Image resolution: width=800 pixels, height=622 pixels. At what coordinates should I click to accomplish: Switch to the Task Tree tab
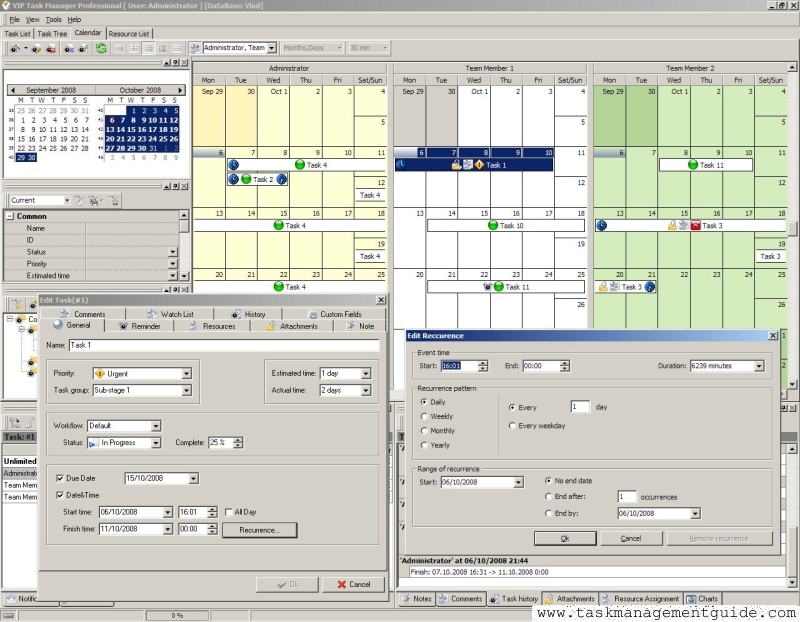[52, 34]
